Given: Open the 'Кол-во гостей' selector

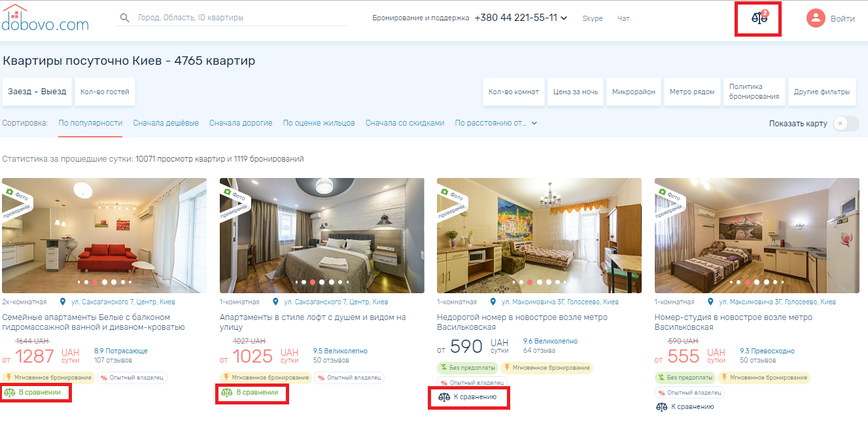Looking at the screenshot, I should point(105,92).
